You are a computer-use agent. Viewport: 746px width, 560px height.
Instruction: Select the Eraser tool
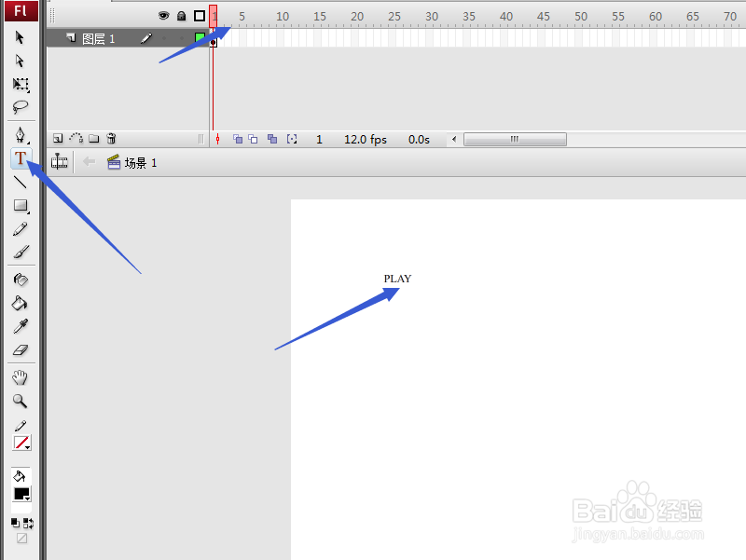(x=21, y=348)
